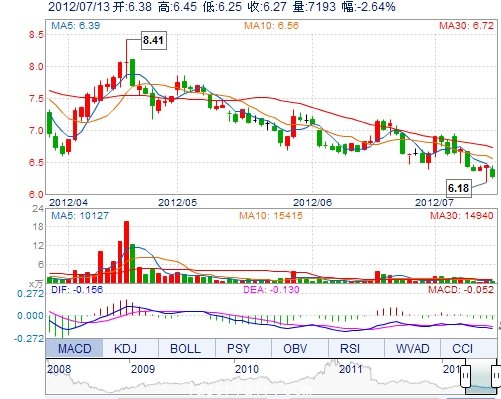501x399 pixels.
Task: Select the MACD indicator tab
Action: [74, 348]
